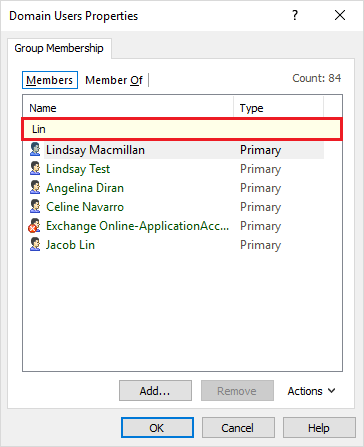Click Primary type for Lindsay Macmillan
The image size is (364, 447).
261,150
